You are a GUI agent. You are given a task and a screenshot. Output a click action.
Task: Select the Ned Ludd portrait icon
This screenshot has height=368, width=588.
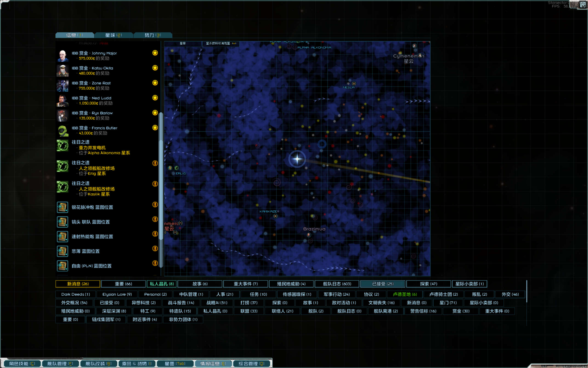62,101
